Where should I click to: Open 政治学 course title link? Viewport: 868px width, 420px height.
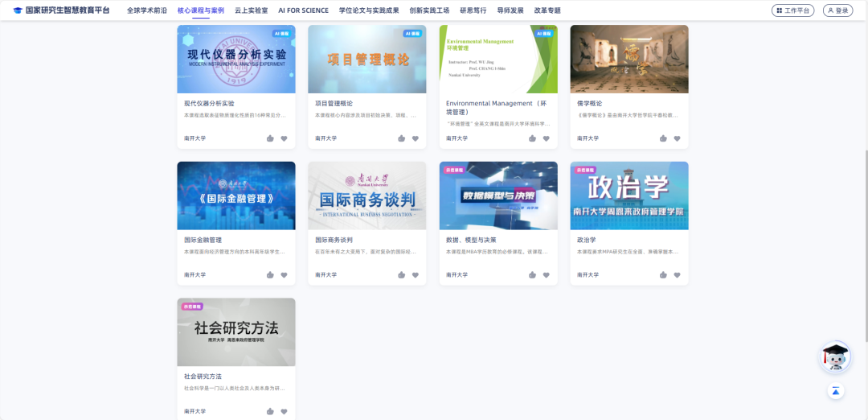[x=586, y=240]
